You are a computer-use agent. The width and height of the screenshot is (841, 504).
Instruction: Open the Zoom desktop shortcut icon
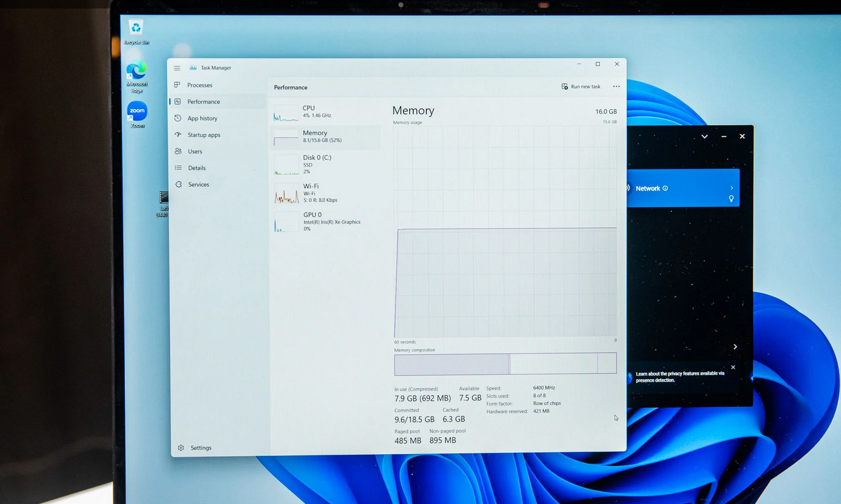click(137, 112)
